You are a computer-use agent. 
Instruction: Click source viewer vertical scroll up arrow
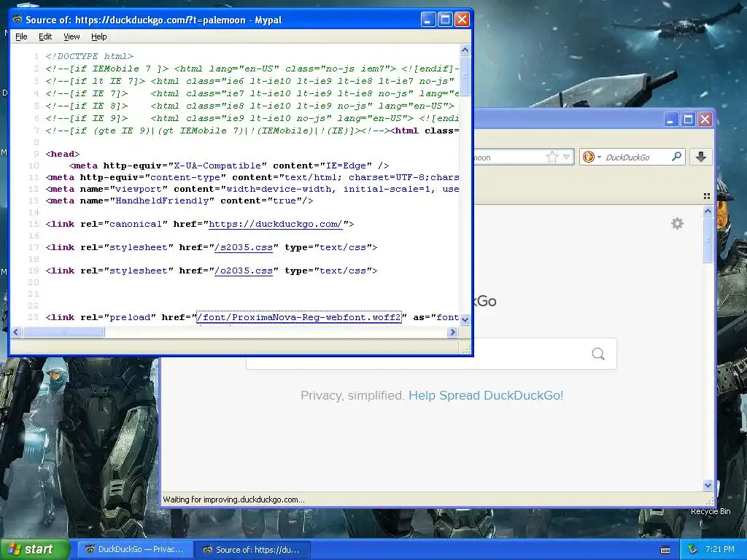coord(465,50)
